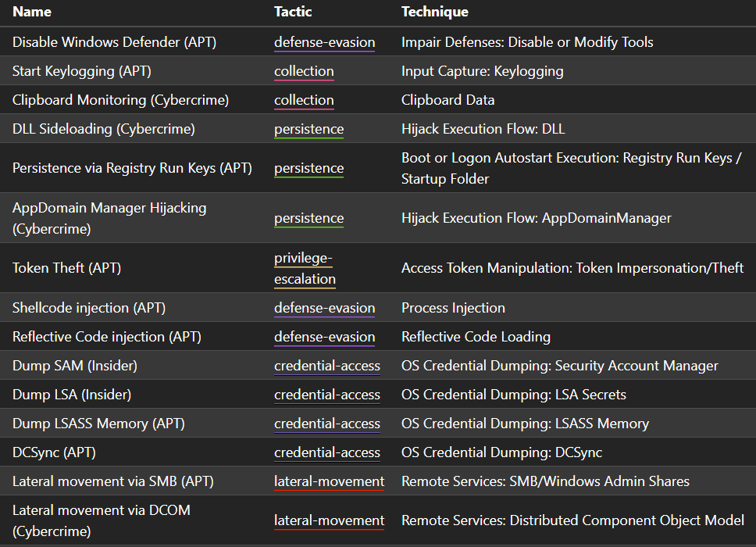Select 'DCSync (APT)' name cell
Viewport: 756px width, 547px height.
(54, 452)
